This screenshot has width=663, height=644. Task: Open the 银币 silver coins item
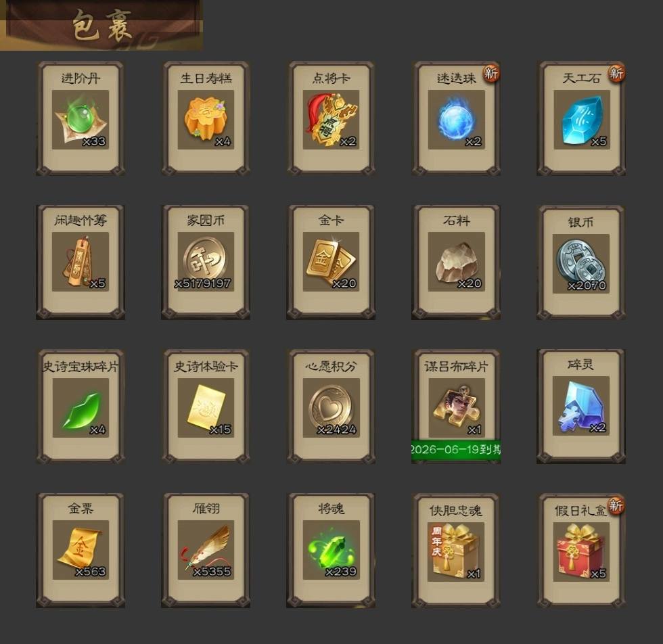click(x=581, y=264)
